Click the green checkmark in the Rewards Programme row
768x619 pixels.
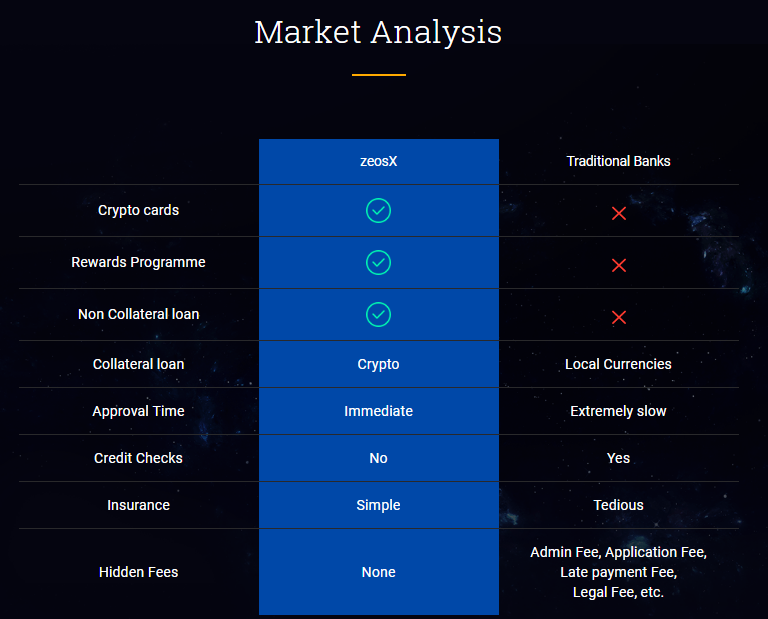[378, 262]
